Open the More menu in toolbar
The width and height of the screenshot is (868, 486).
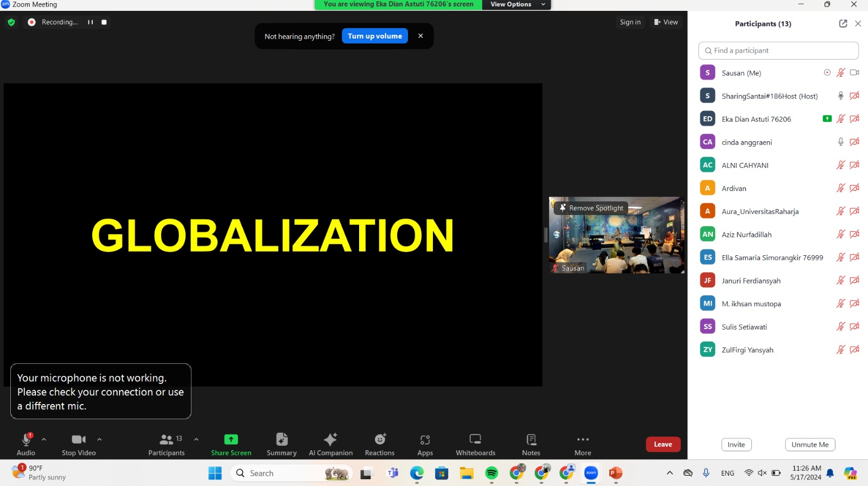[x=583, y=444]
